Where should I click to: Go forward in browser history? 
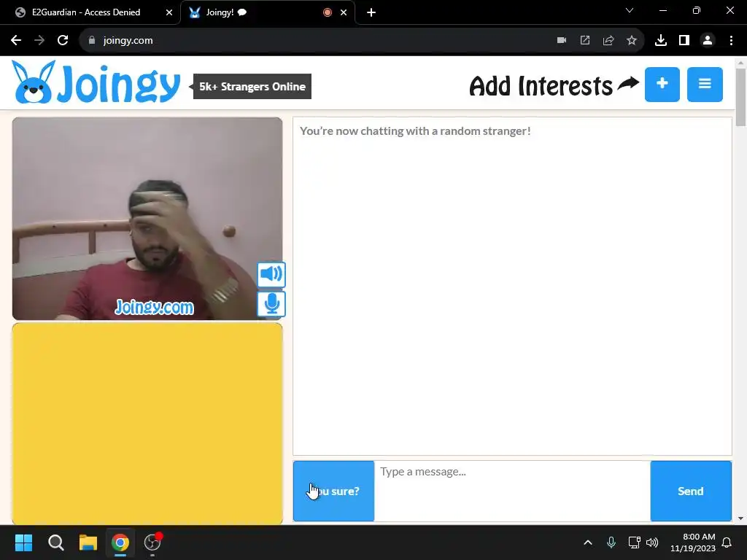click(39, 41)
